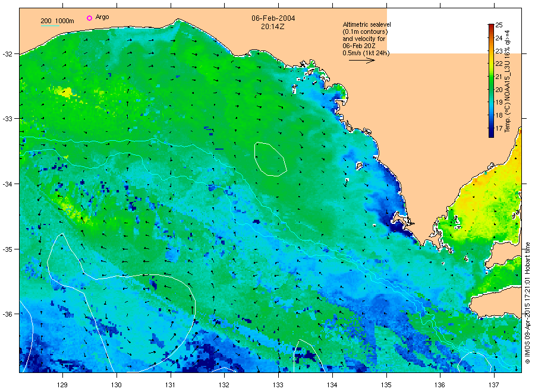Click the magenta Argo circle marker in legend
This screenshot has height=392, width=535.
point(89,18)
